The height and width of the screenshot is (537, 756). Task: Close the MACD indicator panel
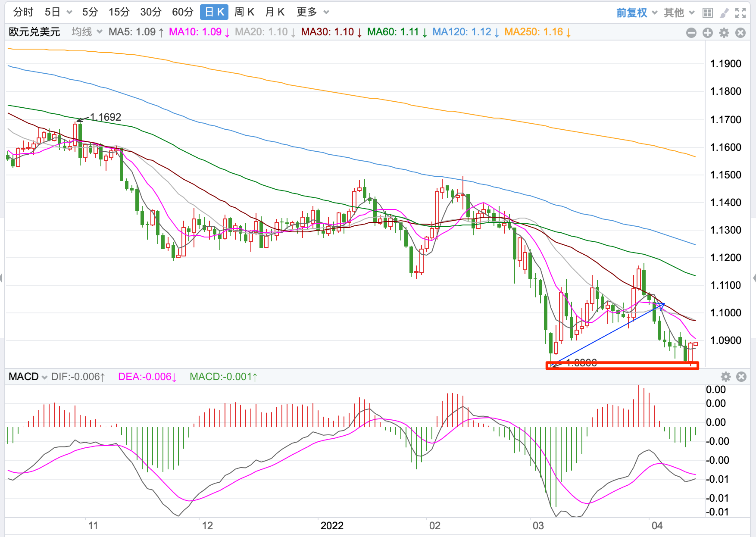[x=741, y=377]
